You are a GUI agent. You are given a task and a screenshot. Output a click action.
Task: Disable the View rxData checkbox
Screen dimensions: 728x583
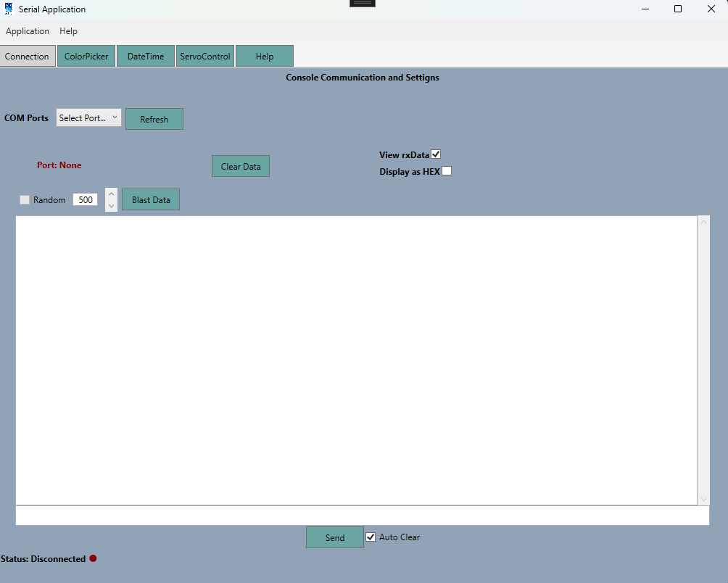click(x=436, y=154)
